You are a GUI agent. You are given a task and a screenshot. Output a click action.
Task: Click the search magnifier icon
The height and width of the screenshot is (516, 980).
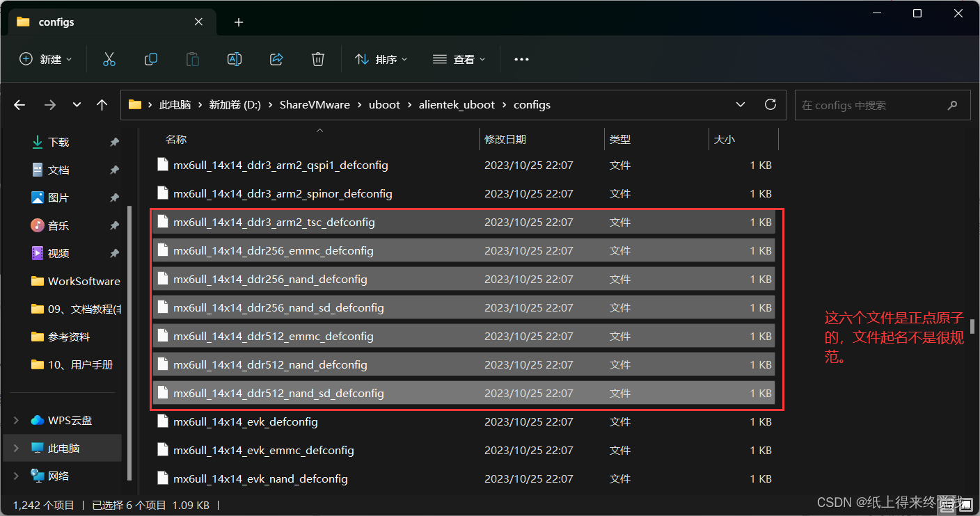pyautogui.click(x=953, y=105)
